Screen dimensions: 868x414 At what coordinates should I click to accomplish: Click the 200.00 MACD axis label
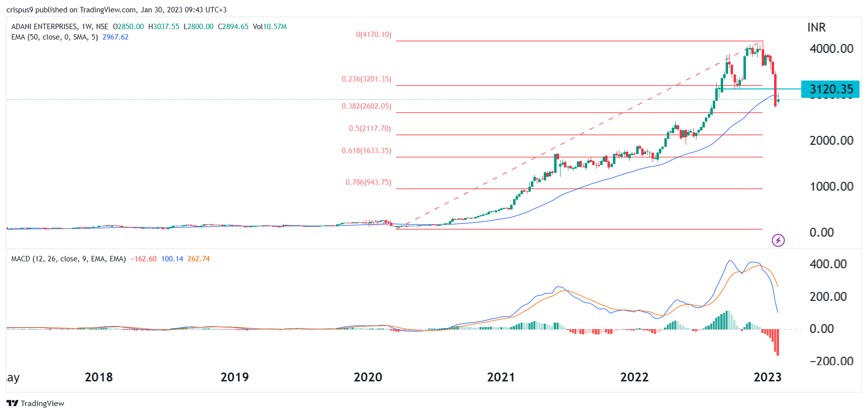pos(828,296)
